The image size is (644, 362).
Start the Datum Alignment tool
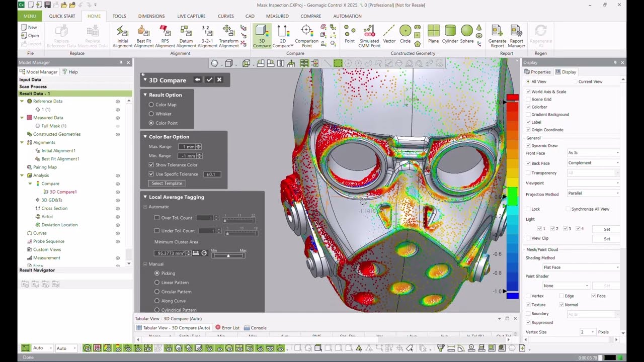[186, 36]
